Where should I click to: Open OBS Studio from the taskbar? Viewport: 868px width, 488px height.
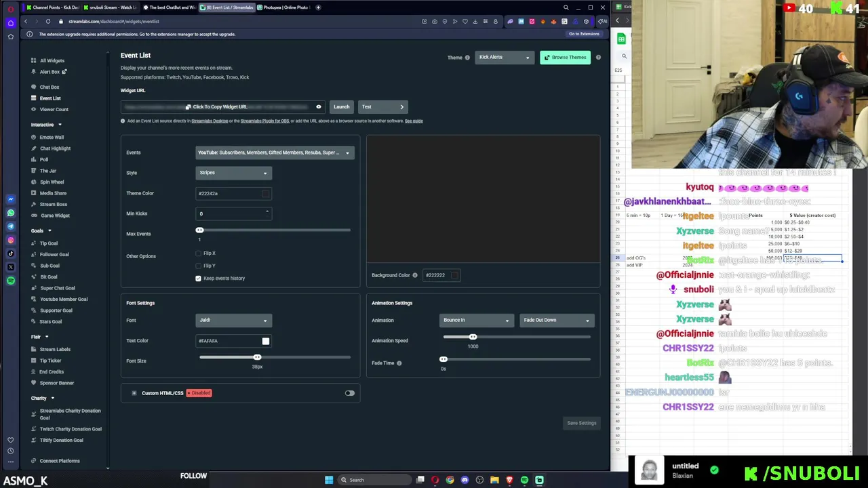pos(479,480)
